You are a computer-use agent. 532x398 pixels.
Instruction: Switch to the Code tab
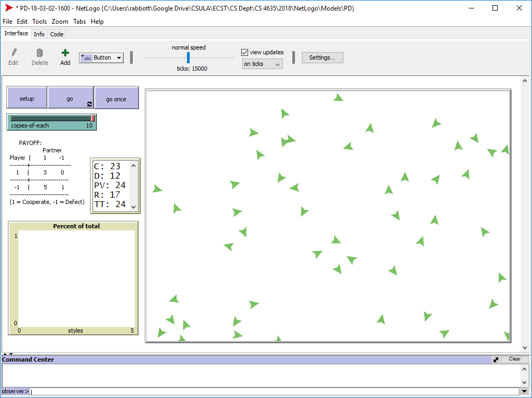[x=57, y=34]
